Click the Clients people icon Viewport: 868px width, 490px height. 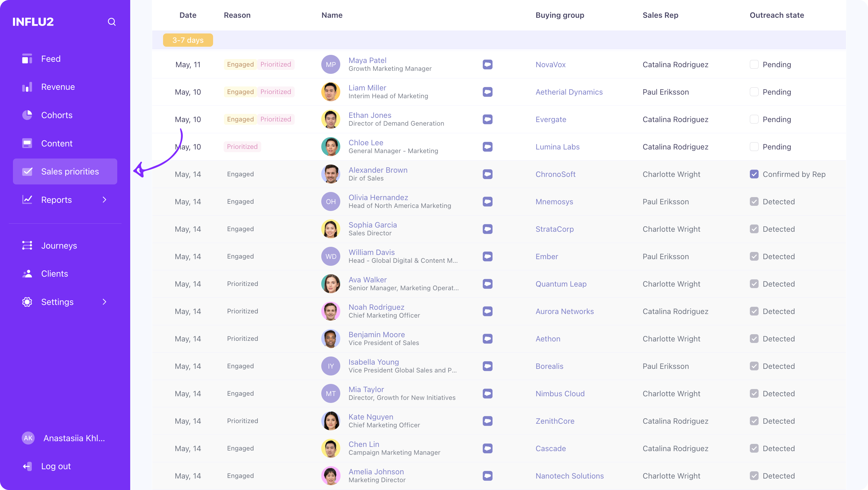pyautogui.click(x=27, y=274)
